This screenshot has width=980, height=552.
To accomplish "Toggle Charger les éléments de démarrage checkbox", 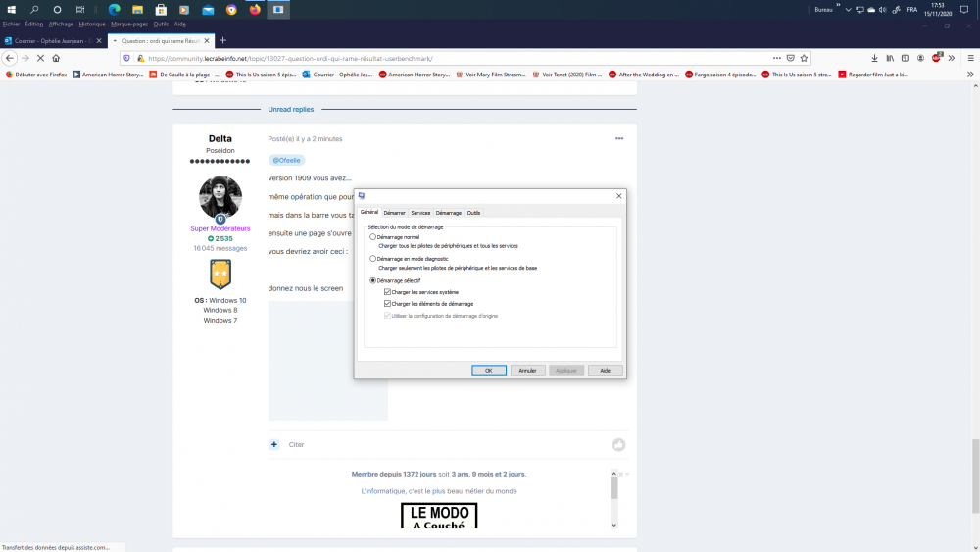I will 387,304.
